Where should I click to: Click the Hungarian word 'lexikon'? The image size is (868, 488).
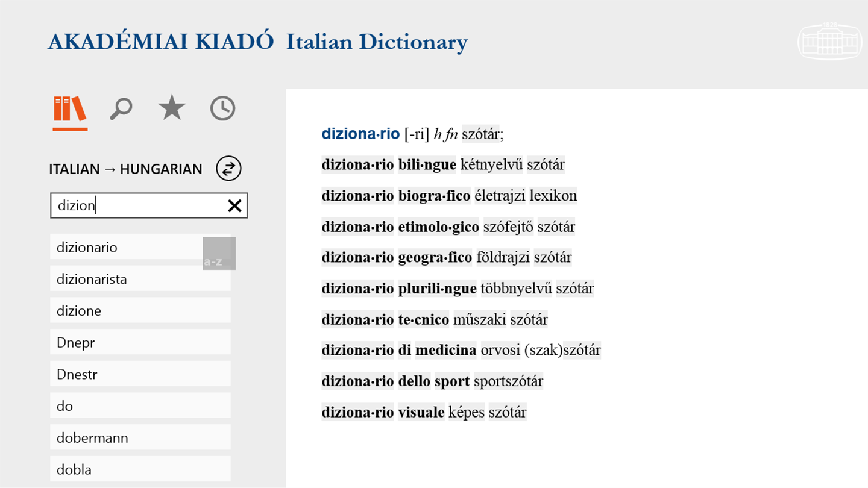pos(553,196)
